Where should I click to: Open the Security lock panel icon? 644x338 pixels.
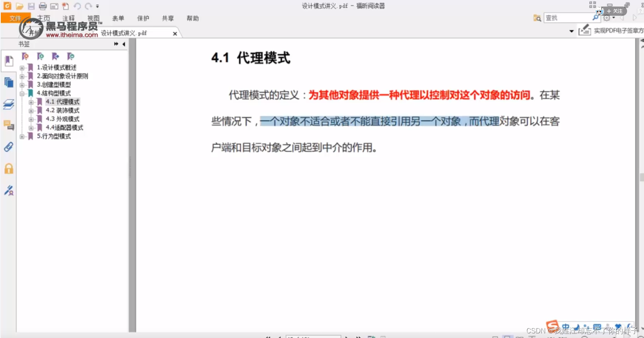(9, 168)
